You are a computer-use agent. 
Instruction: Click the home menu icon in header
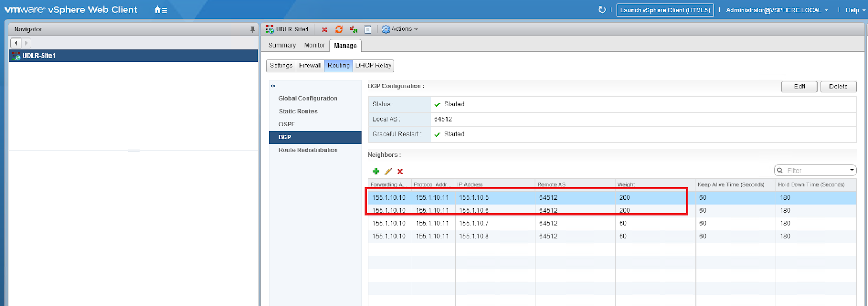[160, 10]
